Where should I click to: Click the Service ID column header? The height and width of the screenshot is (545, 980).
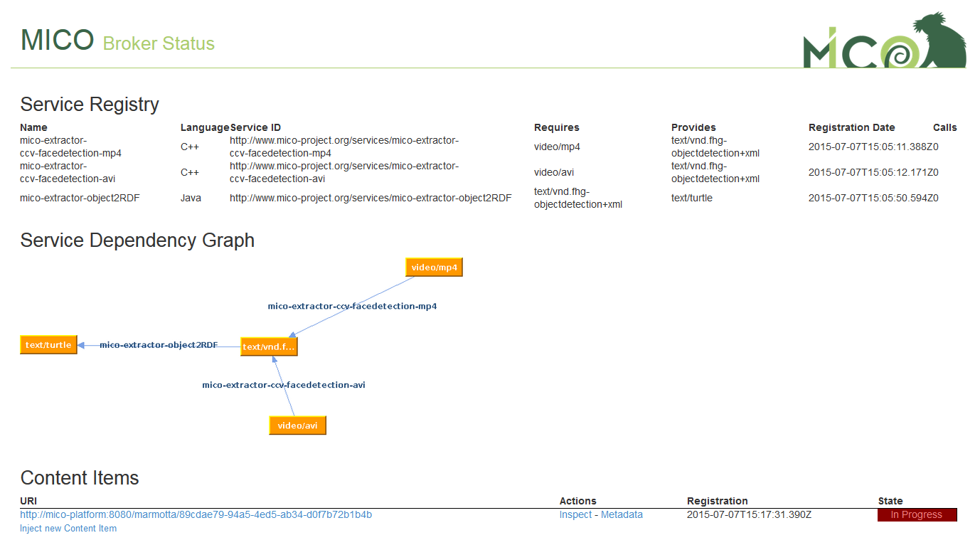pos(255,127)
